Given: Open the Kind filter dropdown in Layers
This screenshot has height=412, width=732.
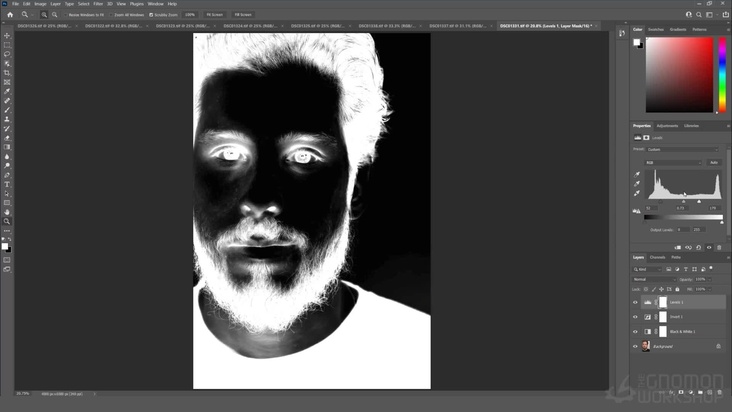Looking at the screenshot, I should pos(648,269).
